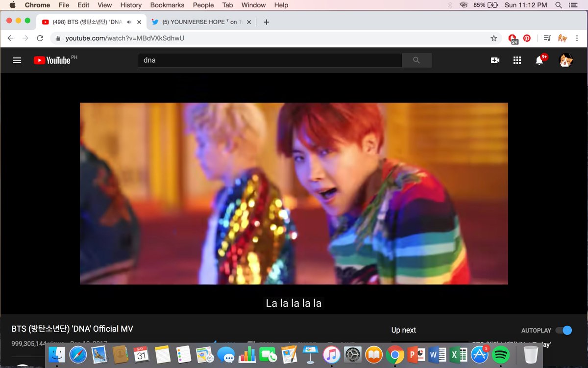Open the AdBlock extension showing 24
588x368 pixels.
(x=513, y=39)
